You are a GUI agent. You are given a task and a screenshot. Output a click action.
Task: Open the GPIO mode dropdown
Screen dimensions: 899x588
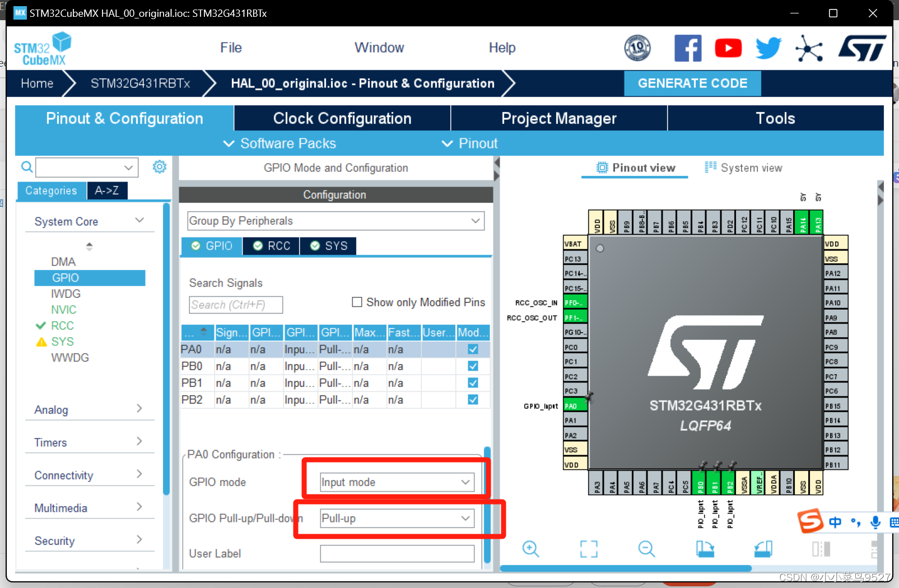(x=397, y=482)
